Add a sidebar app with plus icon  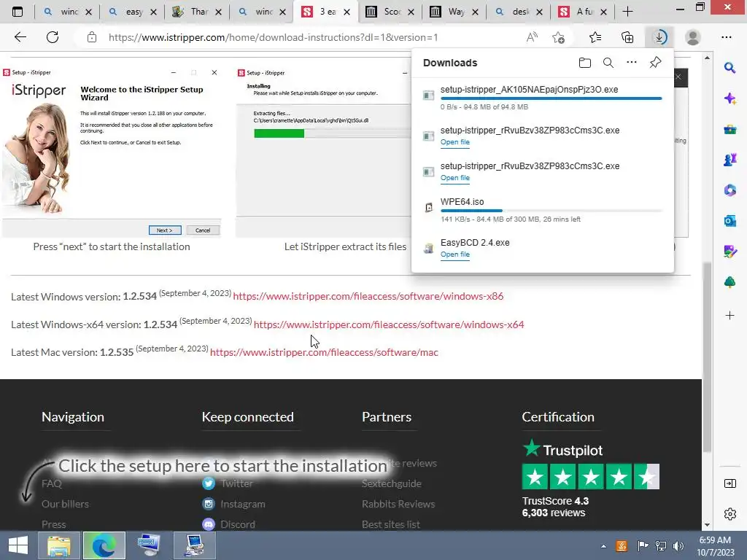729,315
